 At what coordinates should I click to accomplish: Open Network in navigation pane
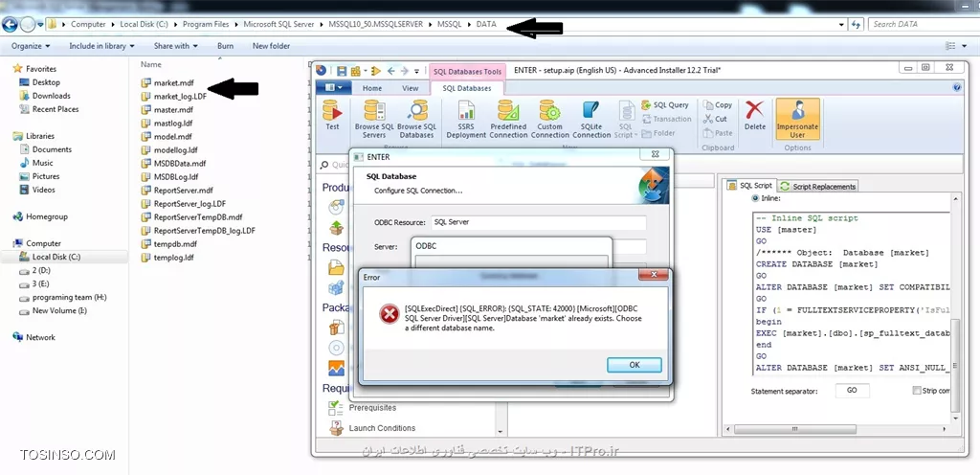click(x=40, y=337)
